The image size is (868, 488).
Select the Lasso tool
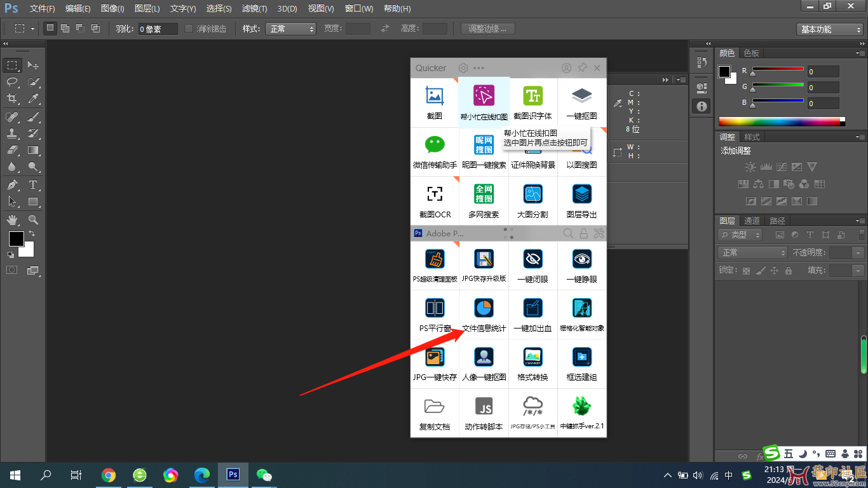pyautogui.click(x=12, y=82)
